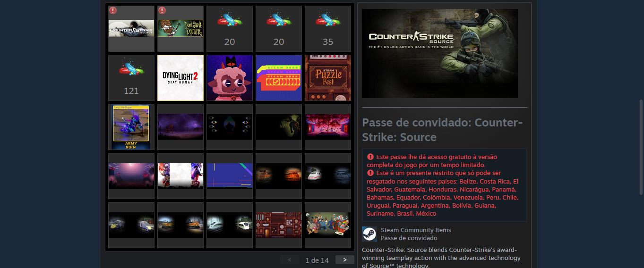The height and width of the screenshot is (268, 644).
Task: Select the anime characters on white background item
Action: tap(180, 176)
